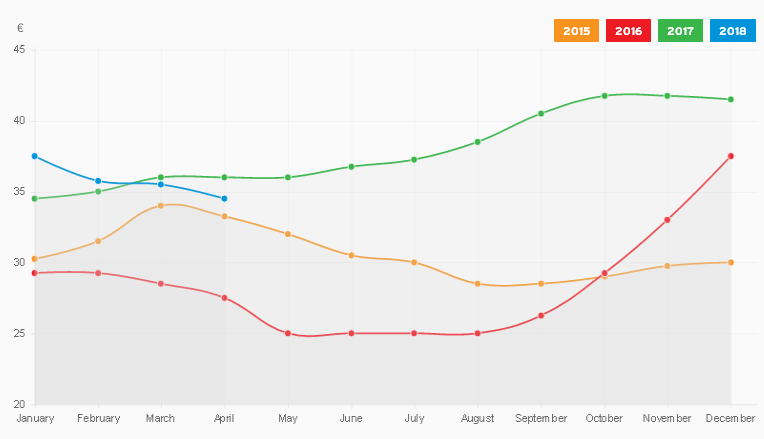Select the red 2016 point for April
The image size is (764, 439).
tap(224, 298)
